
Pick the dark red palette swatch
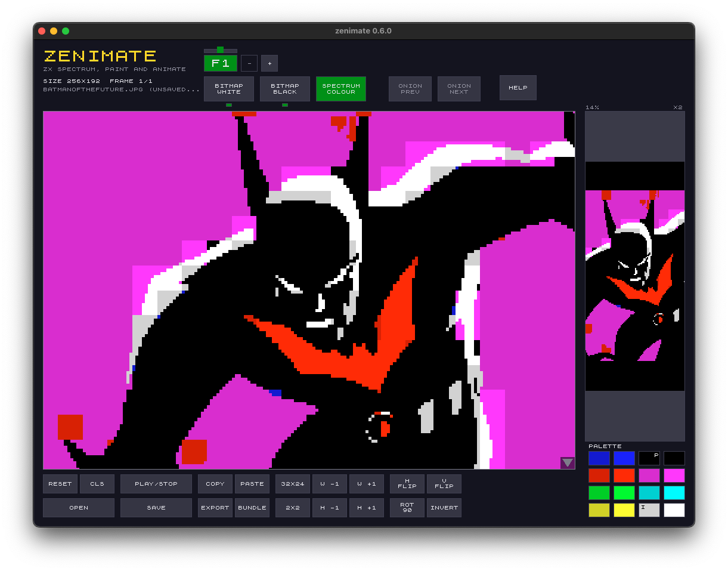pos(599,476)
